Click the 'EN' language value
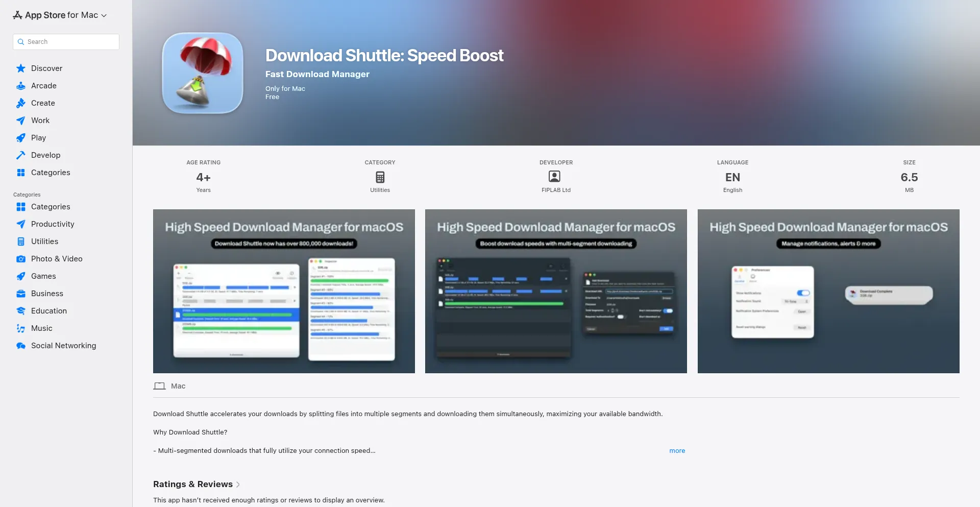 point(733,177)
